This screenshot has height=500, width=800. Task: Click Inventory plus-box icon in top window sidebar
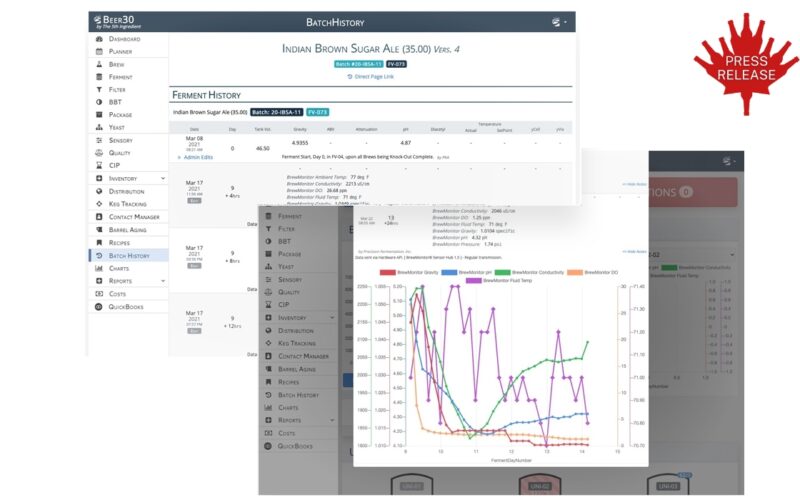pyautogui.click(x=99, y=179)
